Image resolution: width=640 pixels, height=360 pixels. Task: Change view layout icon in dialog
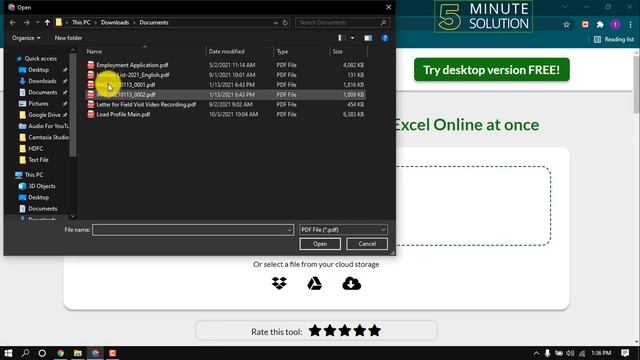[341, 38]
